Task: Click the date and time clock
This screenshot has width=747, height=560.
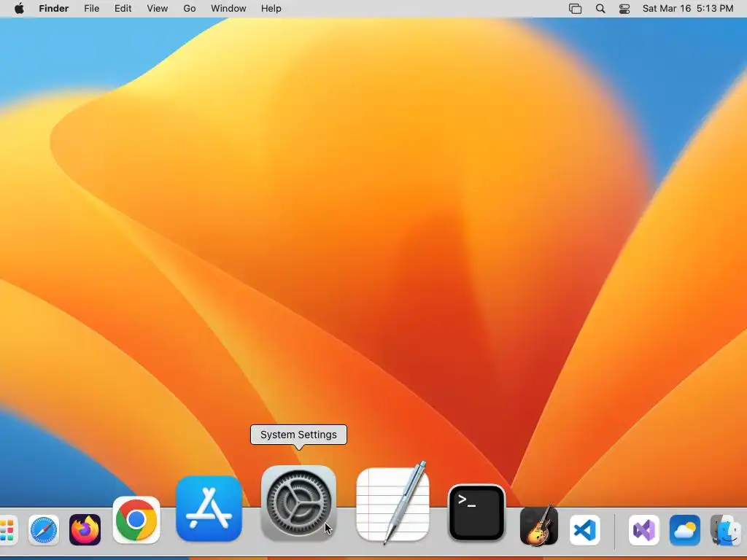Action: (x=688, y=9)
